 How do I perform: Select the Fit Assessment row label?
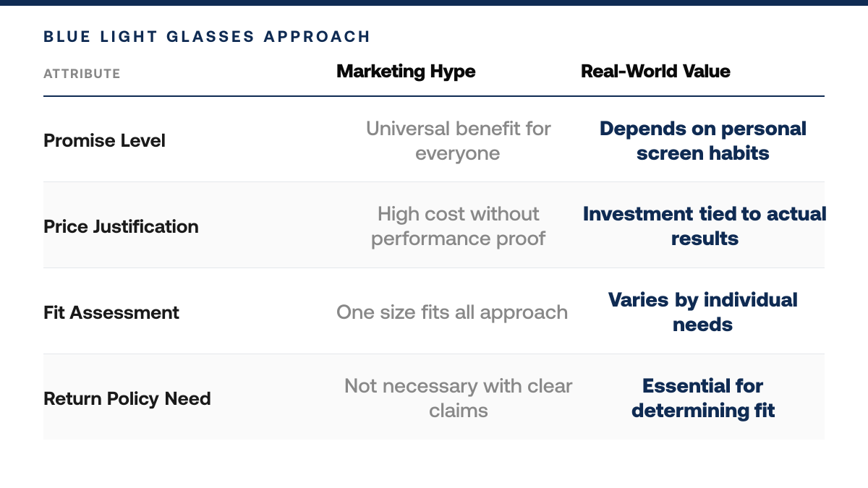[111, 312]
